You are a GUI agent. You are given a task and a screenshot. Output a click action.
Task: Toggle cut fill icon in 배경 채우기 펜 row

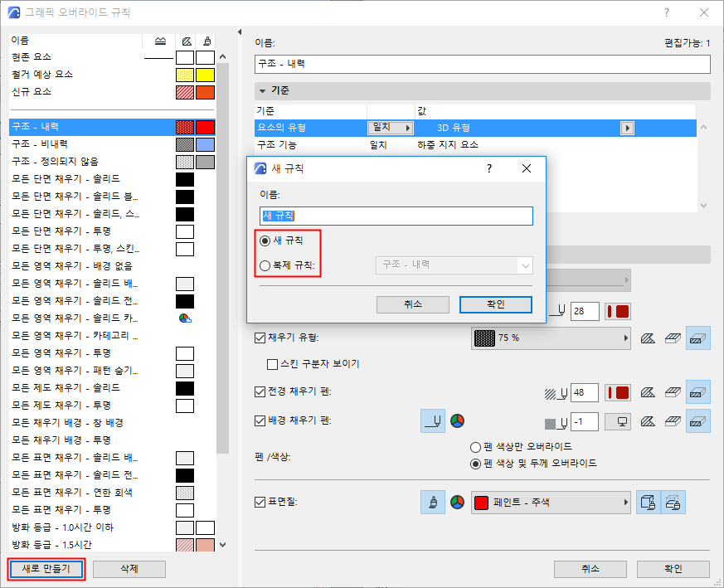pyautogui.click(x=697, y=421)
